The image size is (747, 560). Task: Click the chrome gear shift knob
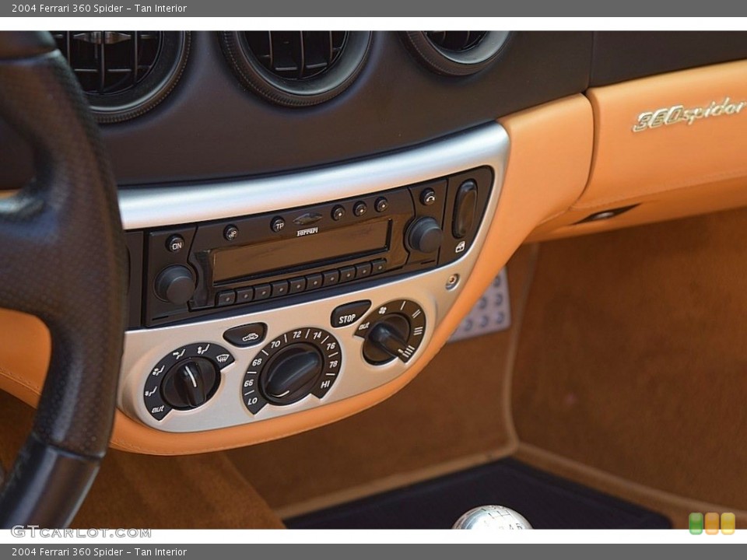(x=492, y=518)
